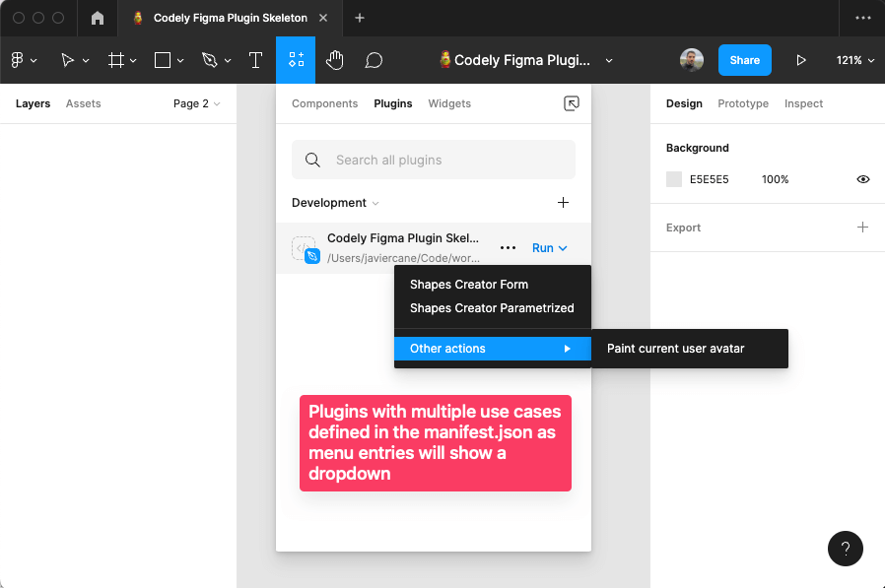Open shape tools dropdown chevron
Viewport: 885px width, 588px height.
(180, 60)
